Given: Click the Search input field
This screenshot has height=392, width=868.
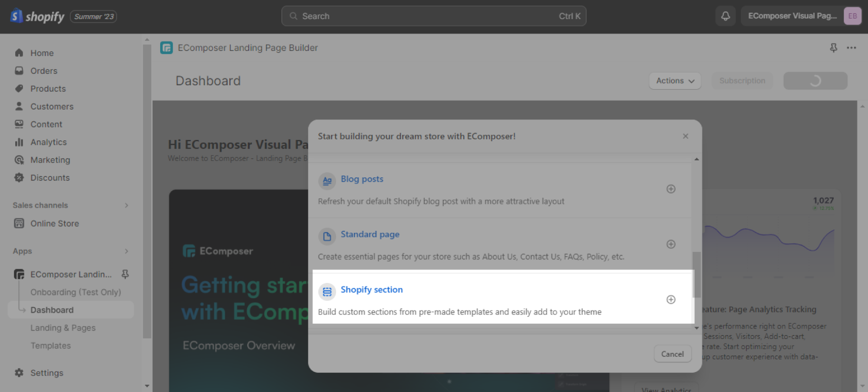Looking at the screenshot, I should [x=434, y=16].
